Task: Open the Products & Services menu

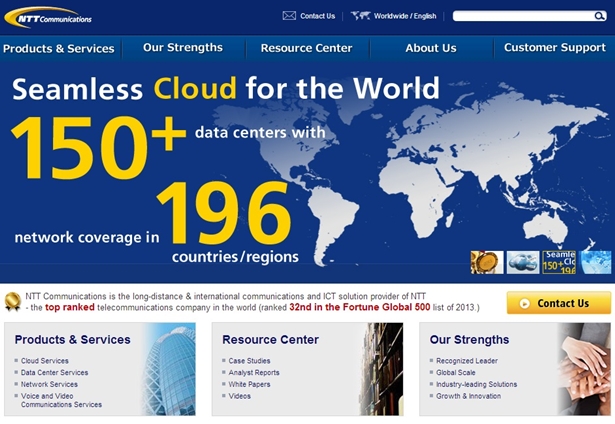Action: pyautogui.click(x=59, y=49)
